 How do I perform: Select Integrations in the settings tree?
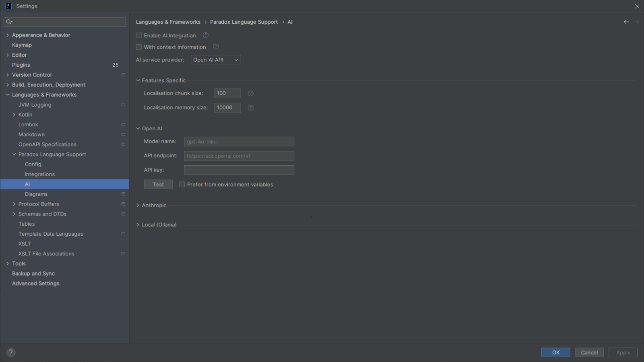pos(39,174)
